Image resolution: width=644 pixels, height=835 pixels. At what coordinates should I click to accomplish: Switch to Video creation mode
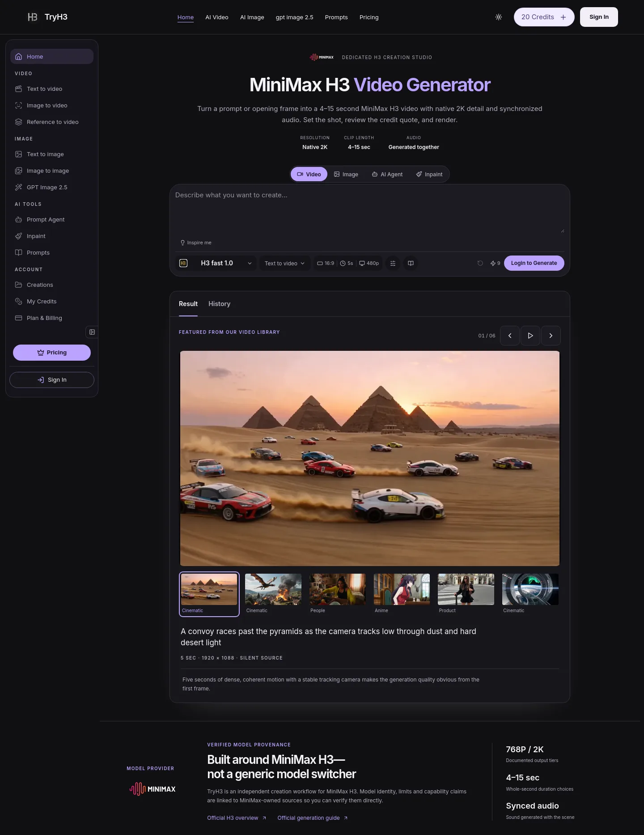click(x=309, y=174)
